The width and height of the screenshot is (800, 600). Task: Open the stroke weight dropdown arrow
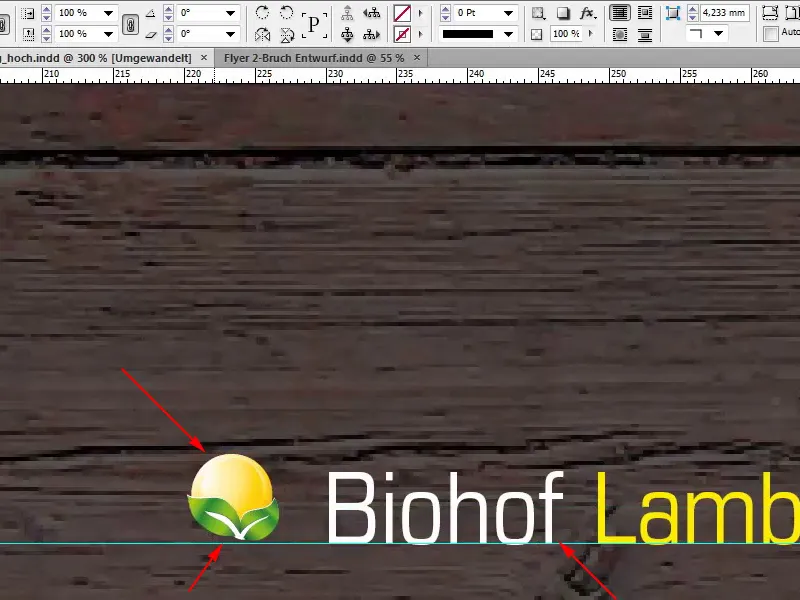pos(508,13)
